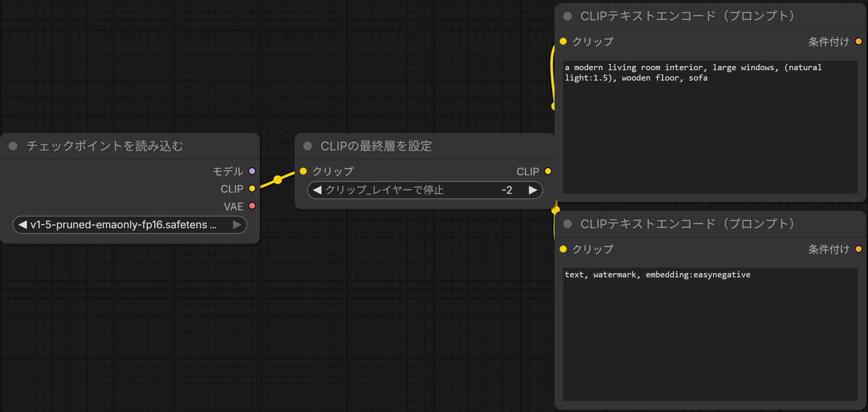Open the v1-5-pruned-emaonly-fp16.safetensors model dropdown
The height and width of the screenshot is (412, 868).
click(x=130, y=224)
